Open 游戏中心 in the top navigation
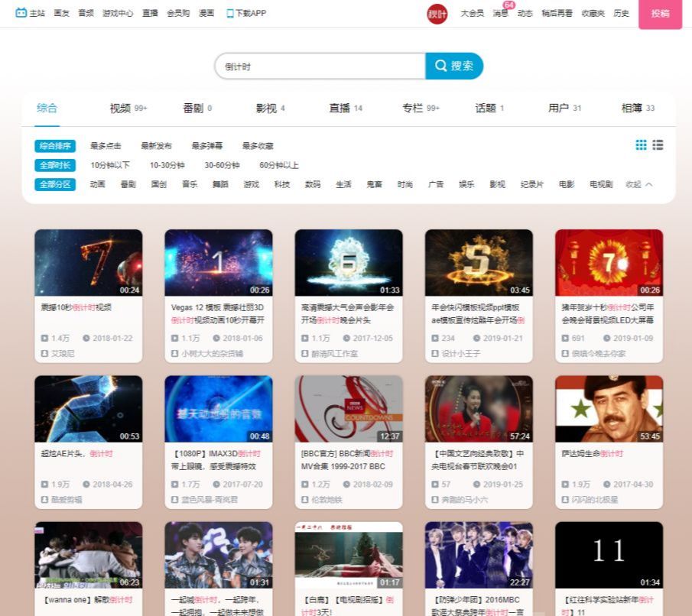Image resolution: width=692 pixels, height=616 pixels. [118, 13]
